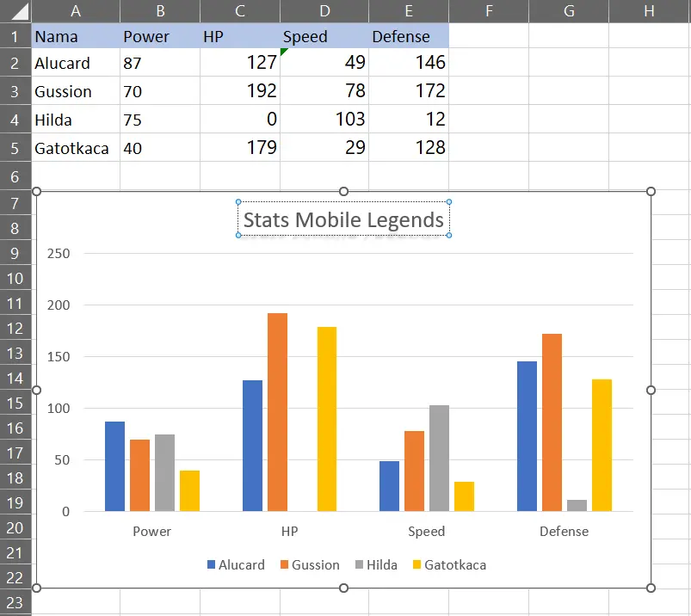Click Hilda's gray Speed bar
The height and width of the screenshot is (616, 691).
(x=440, y=459)
